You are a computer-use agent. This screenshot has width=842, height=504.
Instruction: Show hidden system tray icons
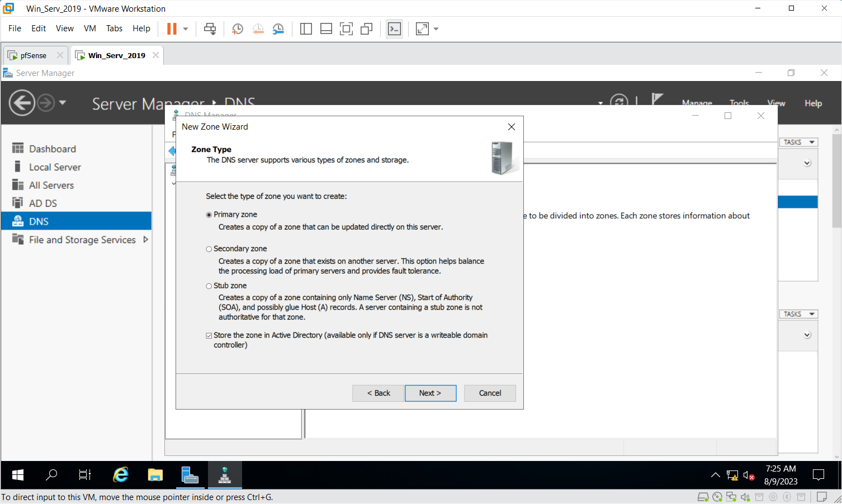click(x=715, y=475)
